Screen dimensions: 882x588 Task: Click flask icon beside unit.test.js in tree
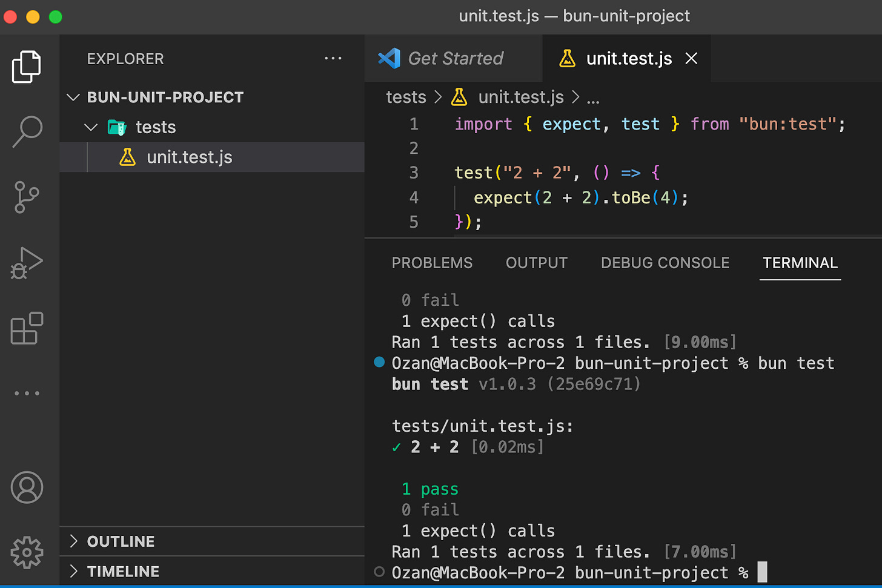(x=127, y=157)
